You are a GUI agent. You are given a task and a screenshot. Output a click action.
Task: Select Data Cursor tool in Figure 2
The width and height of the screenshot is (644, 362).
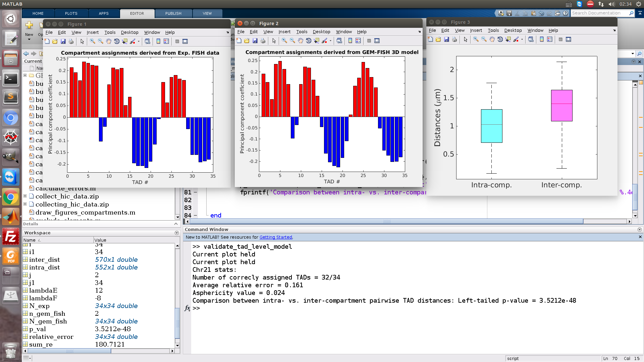click(317, 41)
